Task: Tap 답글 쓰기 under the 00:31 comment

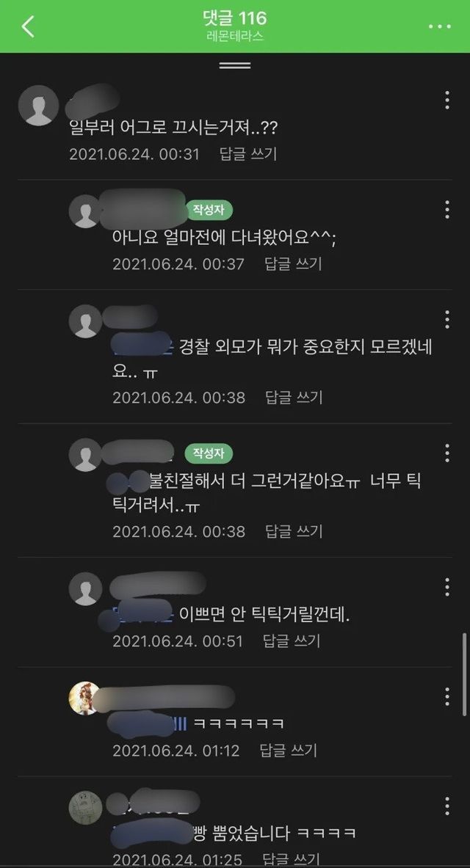Action: click(x=248, y=154)
